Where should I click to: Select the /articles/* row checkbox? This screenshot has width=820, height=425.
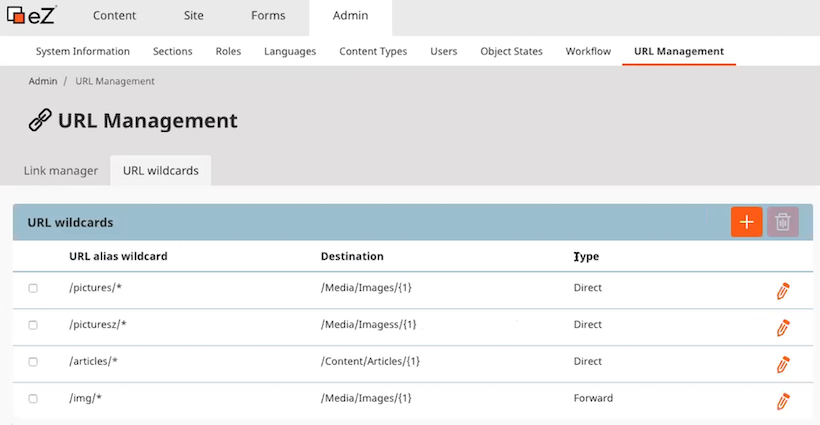tap(33, 362)
